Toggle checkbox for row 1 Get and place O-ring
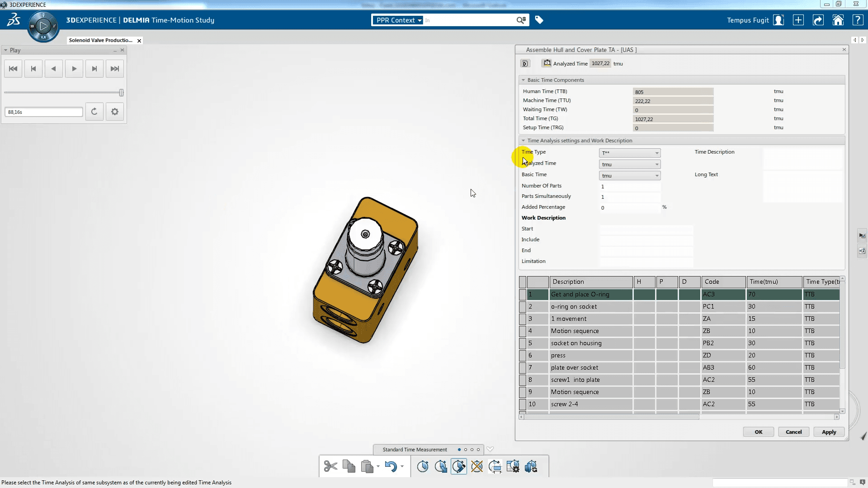 (522, 294)
